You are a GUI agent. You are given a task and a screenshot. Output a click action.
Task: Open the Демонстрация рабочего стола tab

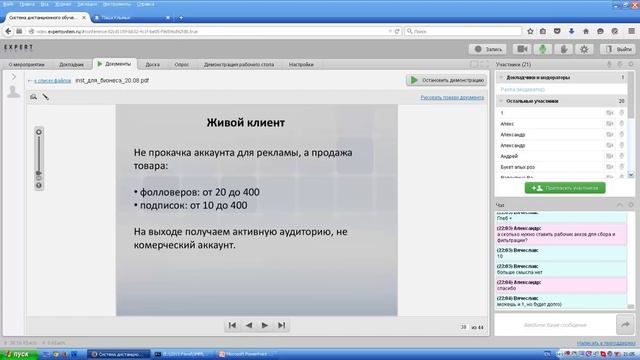coord(239,64)
